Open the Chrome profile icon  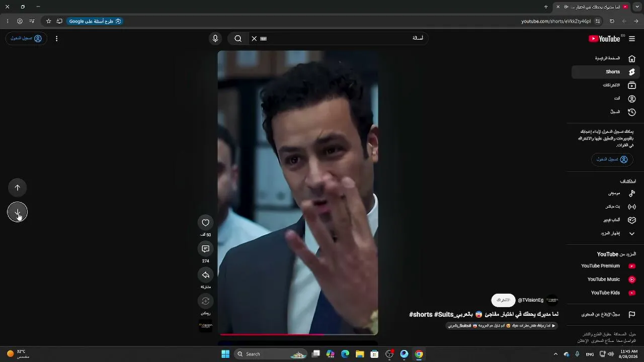point(20,21)
